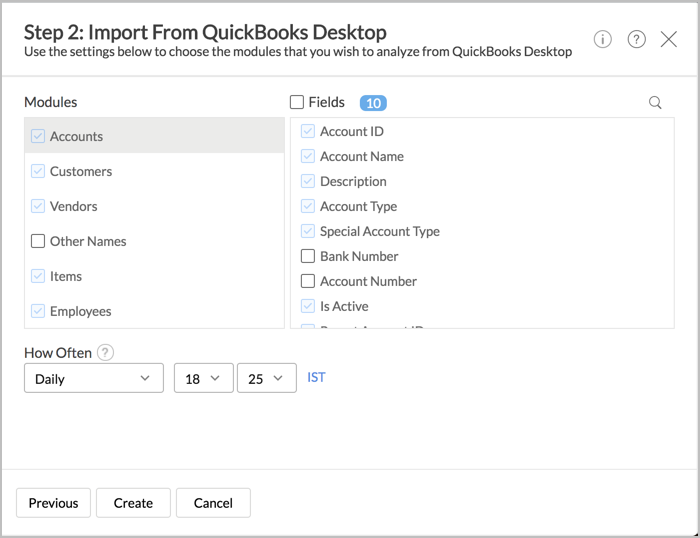This screenshot has height=538, width=700.
Task: Uncheck the Account Type field
Action: click(x=308, y=206)
